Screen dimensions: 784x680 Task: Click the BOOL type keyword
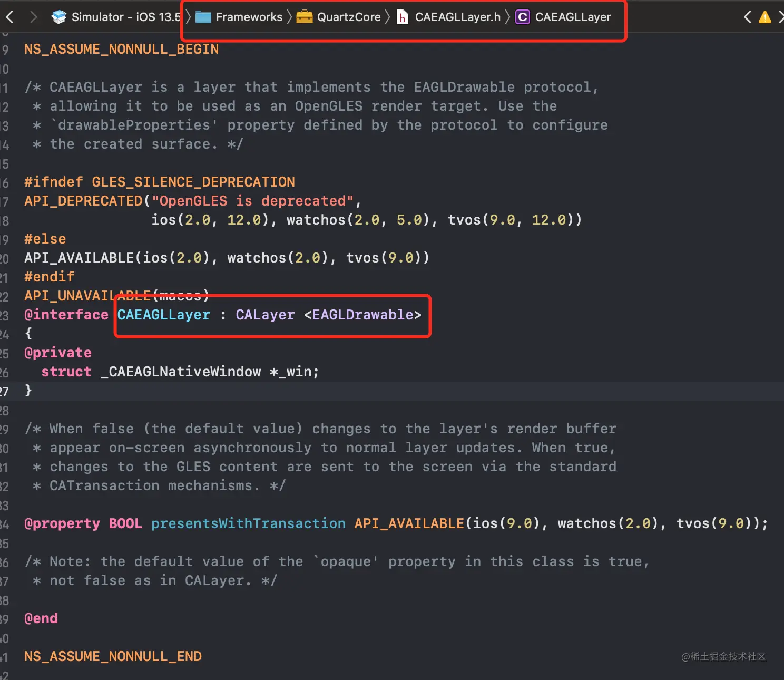point(125,523)
